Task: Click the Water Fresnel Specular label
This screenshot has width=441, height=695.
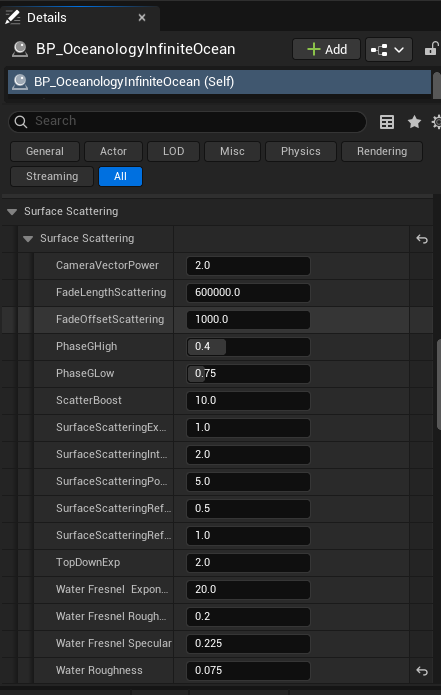Action: coord(113,644)
